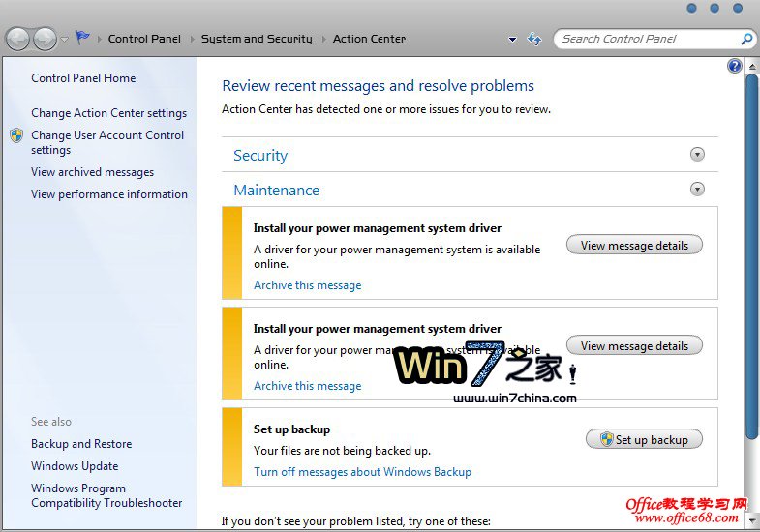Select Control Panel in breadcrumb
This screenshot has width=760, height=532.
coord(144,39)
